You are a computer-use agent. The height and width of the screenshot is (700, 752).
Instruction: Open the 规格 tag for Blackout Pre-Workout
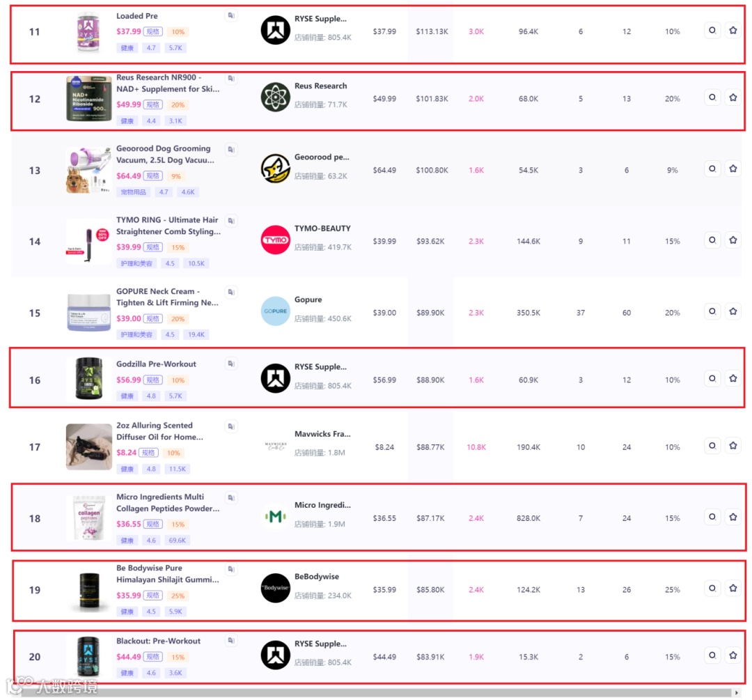pyautogui.click(x=153, y=657)
